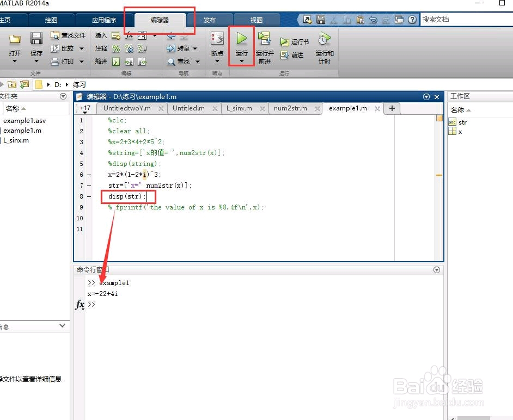The width and height of the screenshot is (513, 420).
Task: Wrap comments with the third 注释 icon
Action: pos(142,49)
